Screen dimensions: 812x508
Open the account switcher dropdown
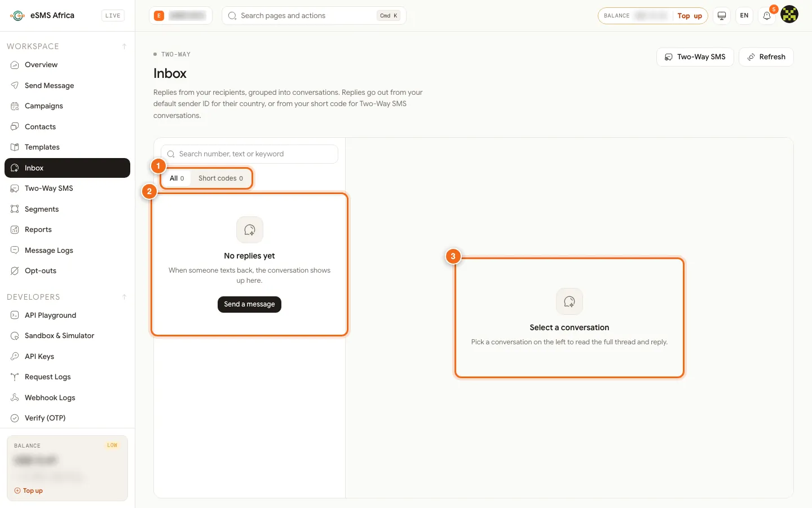(180, 16)
